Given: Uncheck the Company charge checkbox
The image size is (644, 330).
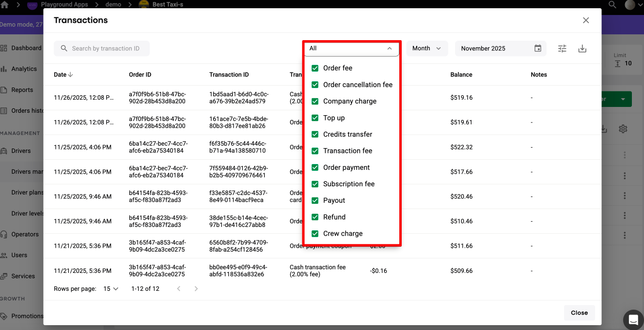Looking at the screenshot, I should pos(315,101).
